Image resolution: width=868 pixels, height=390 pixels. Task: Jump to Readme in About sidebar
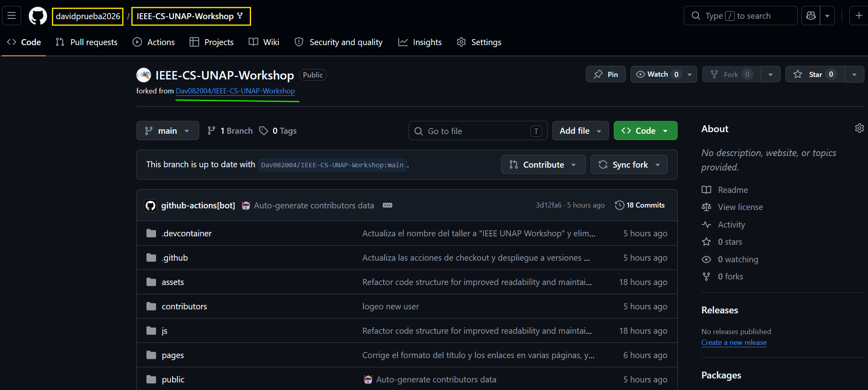click(x=725, y=190)
